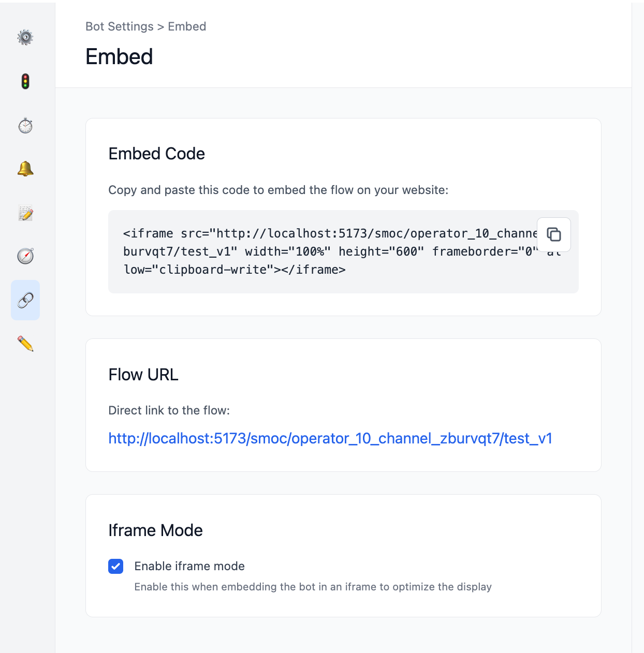
Task: Open the pencil icon in sidebar
Action: coord(25,344)
